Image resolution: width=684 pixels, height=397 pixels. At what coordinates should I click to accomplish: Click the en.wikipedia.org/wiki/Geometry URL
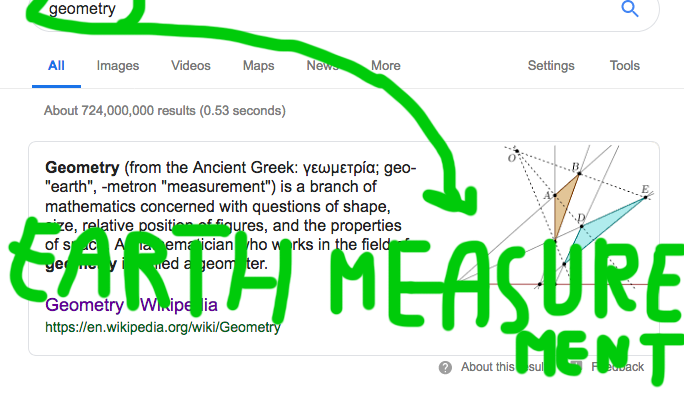click(x=163, y=327)
